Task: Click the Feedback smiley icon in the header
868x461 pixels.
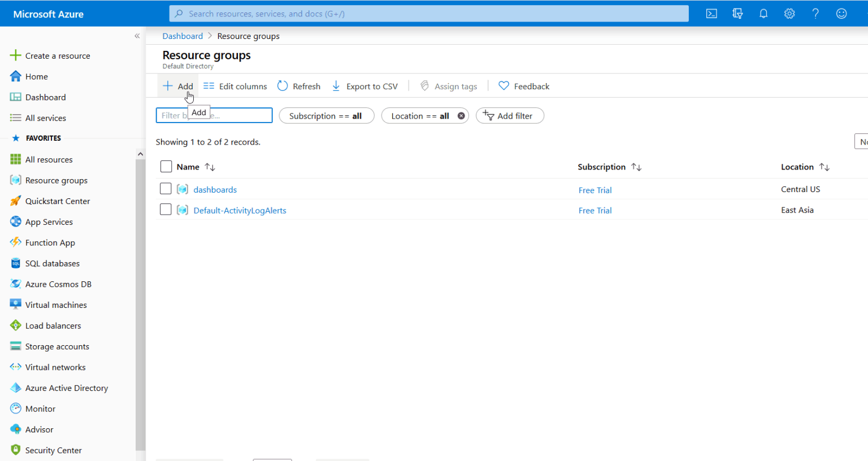Action: pos(841,14)
